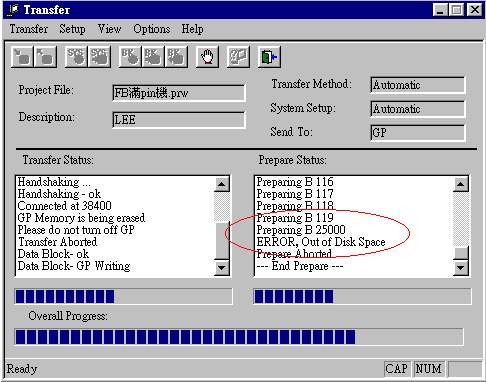Image resolution: width=486 pixels, height=382 pixels.
Task: Click the Send To field showing GP
Action: pos(417,133)
